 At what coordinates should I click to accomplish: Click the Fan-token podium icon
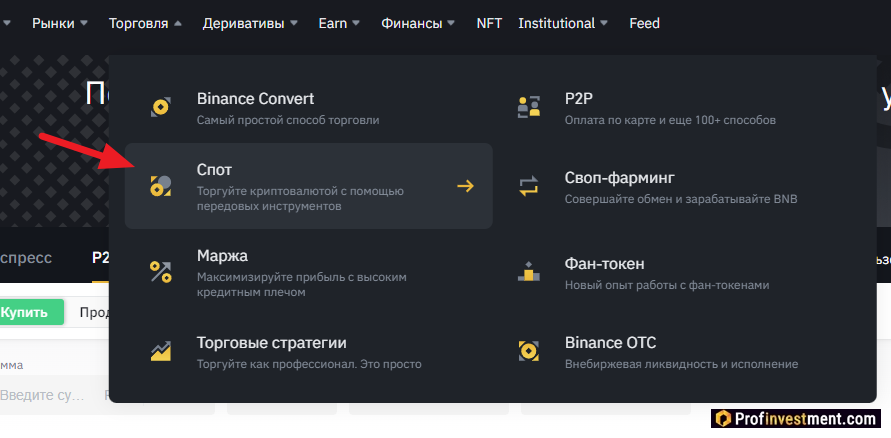coord(529,272)
